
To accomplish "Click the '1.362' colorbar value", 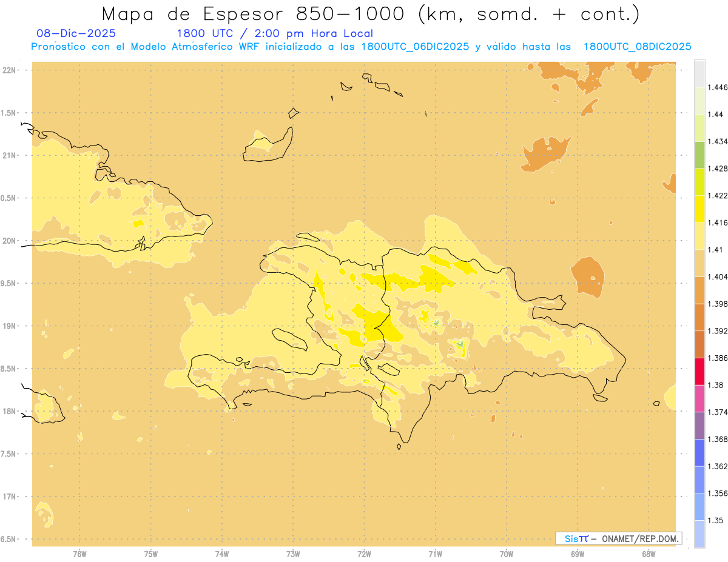I will 719,466.
